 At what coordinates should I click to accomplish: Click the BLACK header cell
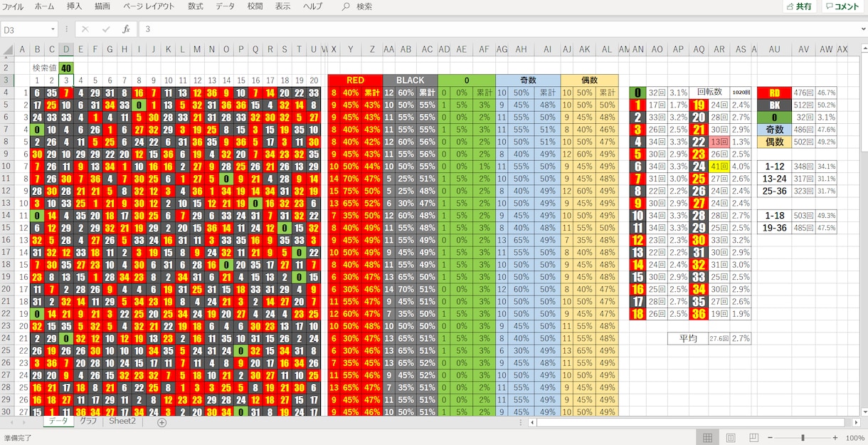(x=410, y=80)
